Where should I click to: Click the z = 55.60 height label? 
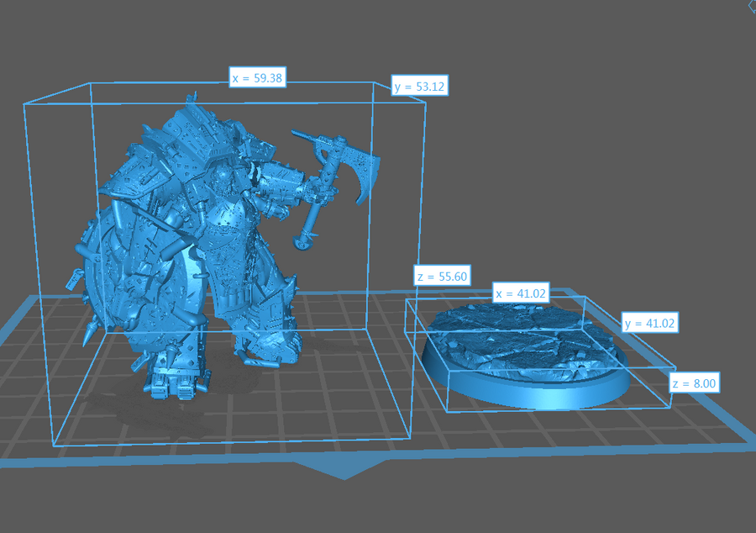(442, 275)
